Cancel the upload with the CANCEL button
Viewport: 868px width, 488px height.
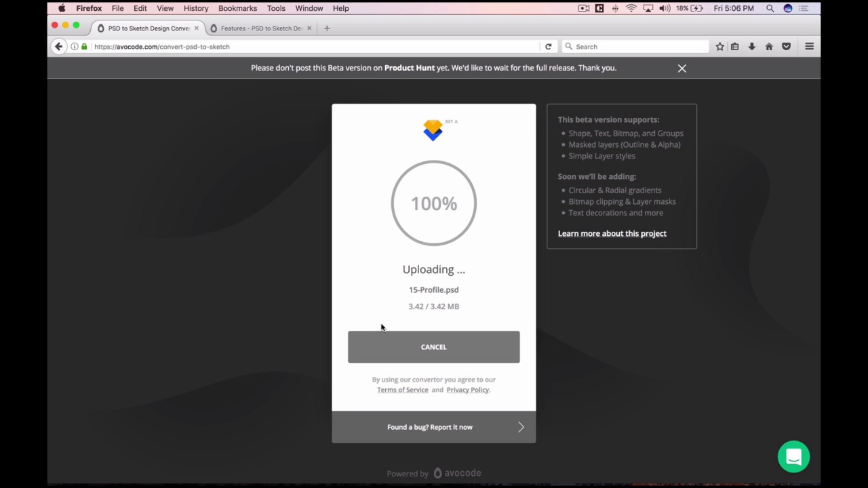pos(434,347)
